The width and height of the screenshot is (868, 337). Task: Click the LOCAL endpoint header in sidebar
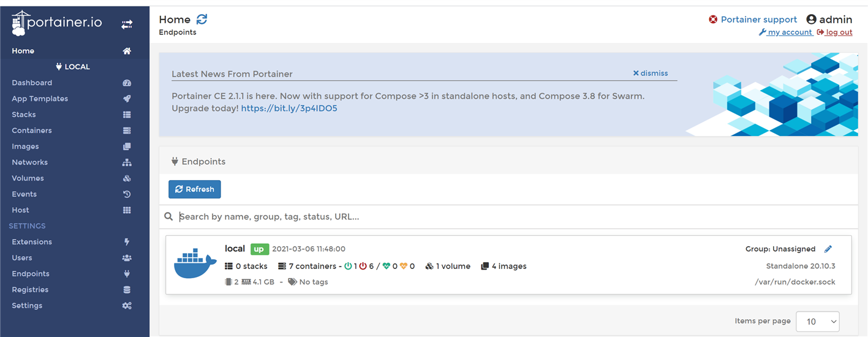point(73,67)
